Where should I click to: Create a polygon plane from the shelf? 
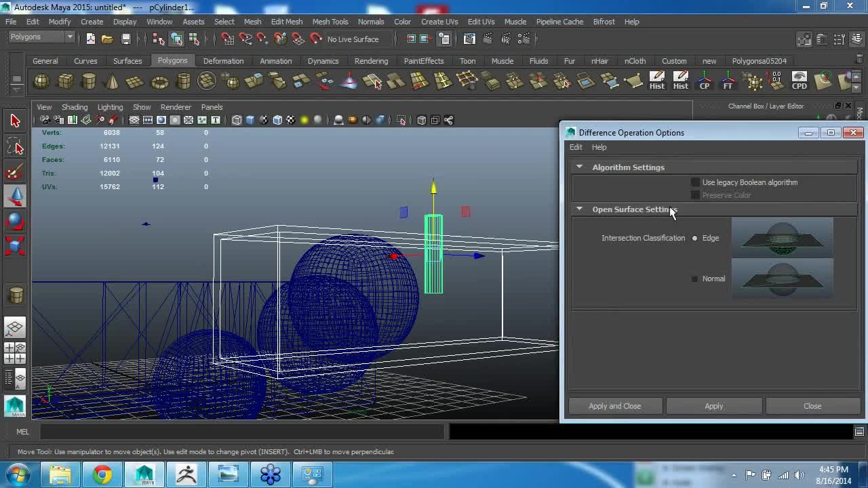[x=135, y=82]
